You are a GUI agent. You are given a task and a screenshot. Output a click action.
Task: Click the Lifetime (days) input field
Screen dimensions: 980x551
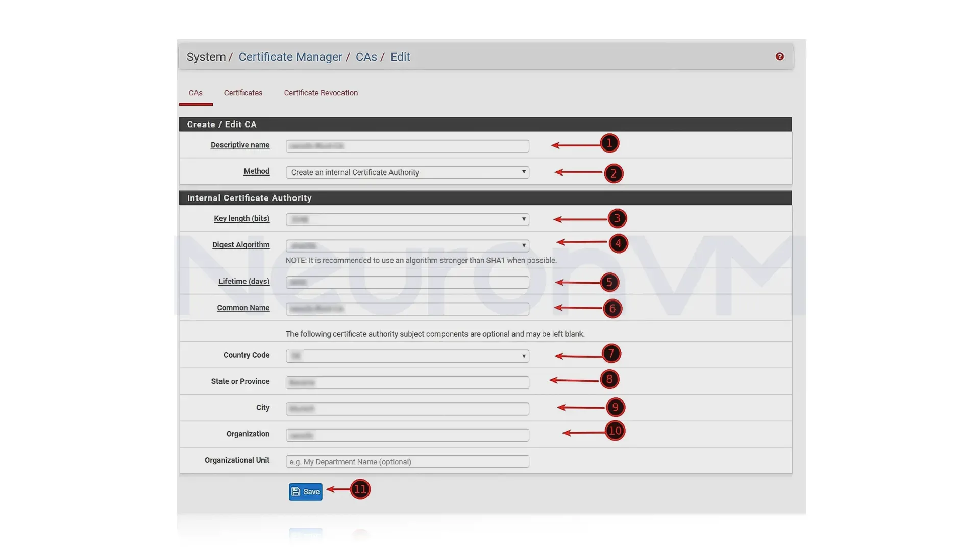pos(407,282)
